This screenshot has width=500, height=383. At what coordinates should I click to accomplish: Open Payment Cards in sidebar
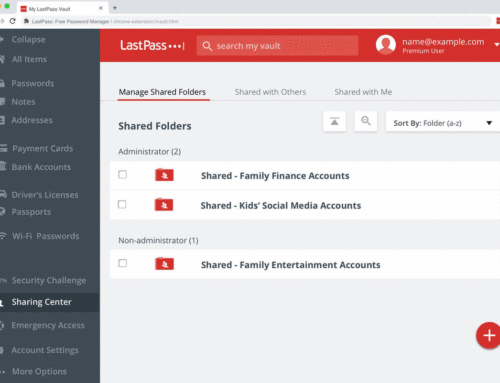pyautogui.click(x=43, y=148)
